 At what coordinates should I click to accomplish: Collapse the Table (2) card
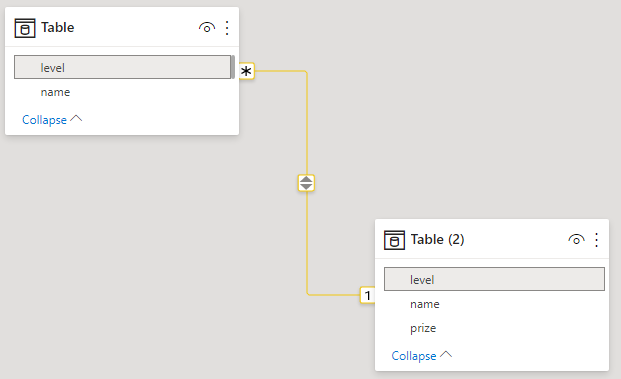[x=421, y=355]
